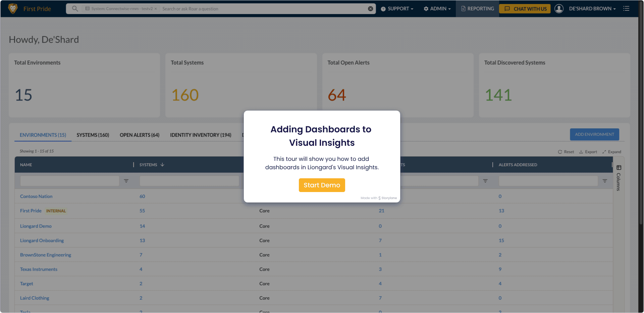This screenshot has height=313, width=644.
Task: Open Target environment link
Action: pyautogui.click(x=26, y=284)
